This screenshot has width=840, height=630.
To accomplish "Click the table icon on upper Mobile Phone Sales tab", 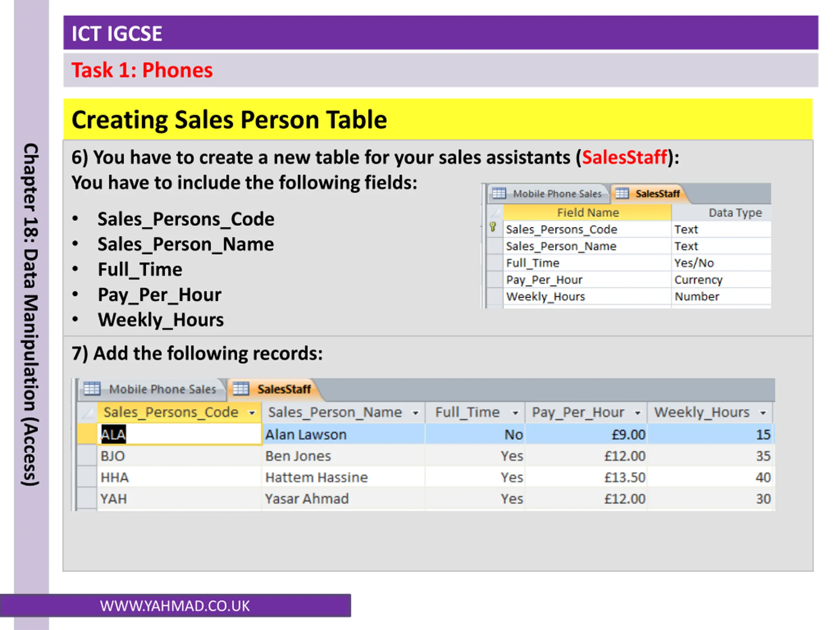I will click(499, 193).
